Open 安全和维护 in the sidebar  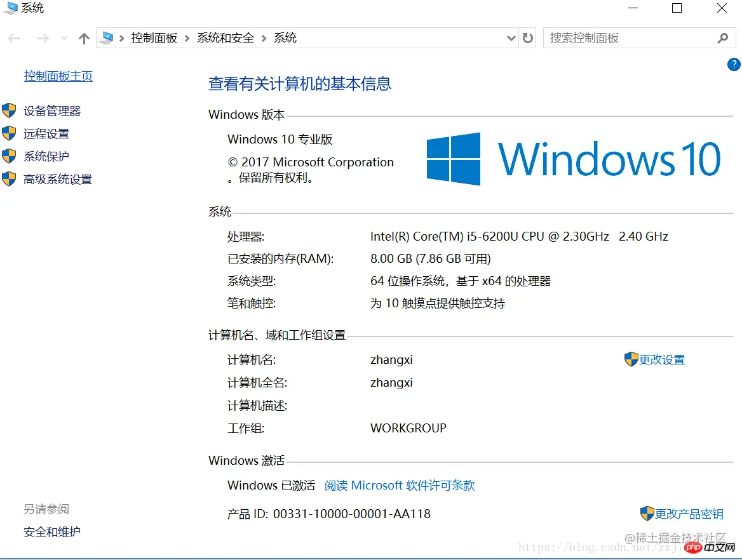[x=51, y=532]
